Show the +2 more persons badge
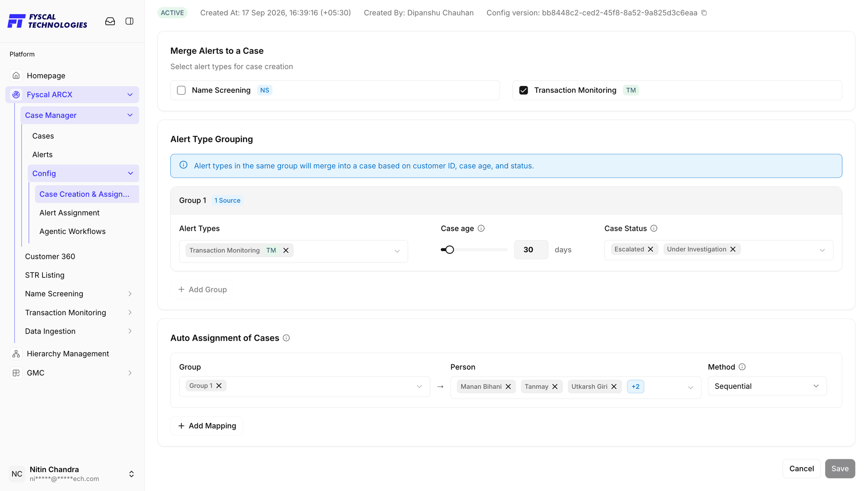This screenshot has width=868, height=491. [635, 386]
